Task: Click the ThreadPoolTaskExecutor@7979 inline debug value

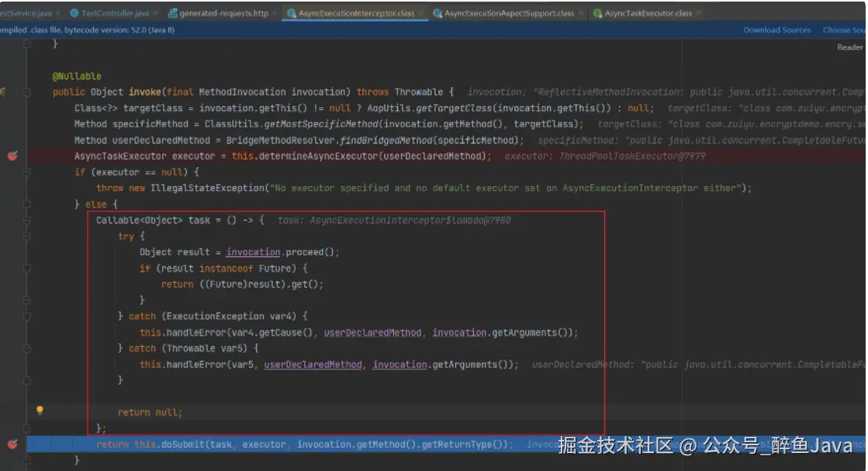Action: click(x=632, y=156)
